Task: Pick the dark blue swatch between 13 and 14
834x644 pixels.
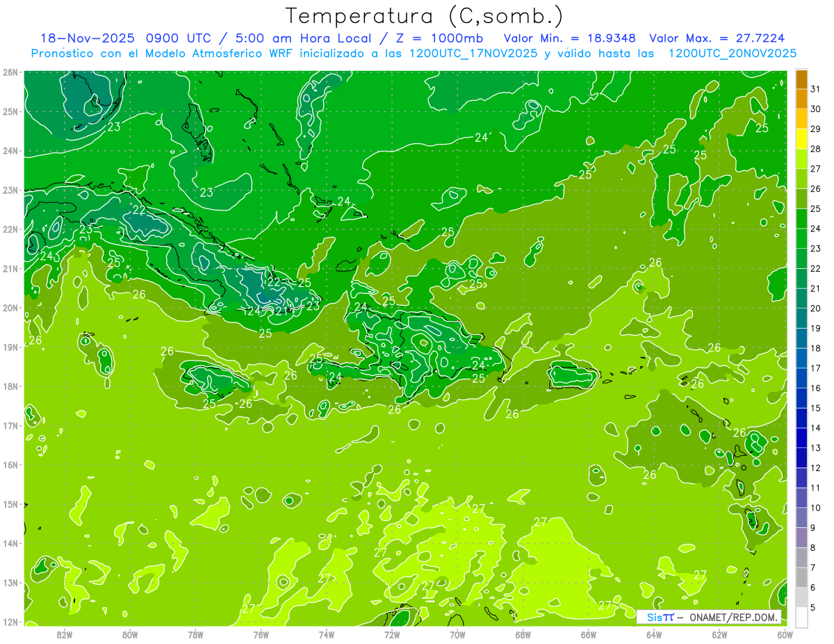Action: pyautogui.click(x=801, y=438)
